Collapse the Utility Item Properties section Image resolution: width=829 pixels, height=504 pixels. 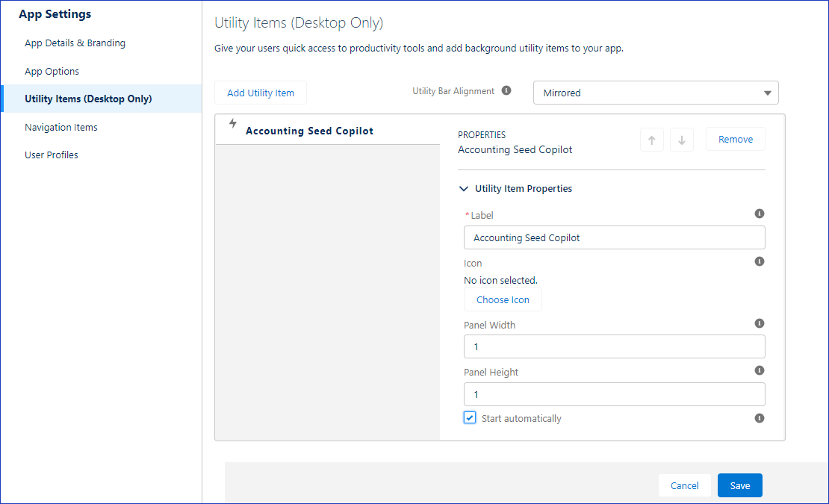click(x=465, y=189)
